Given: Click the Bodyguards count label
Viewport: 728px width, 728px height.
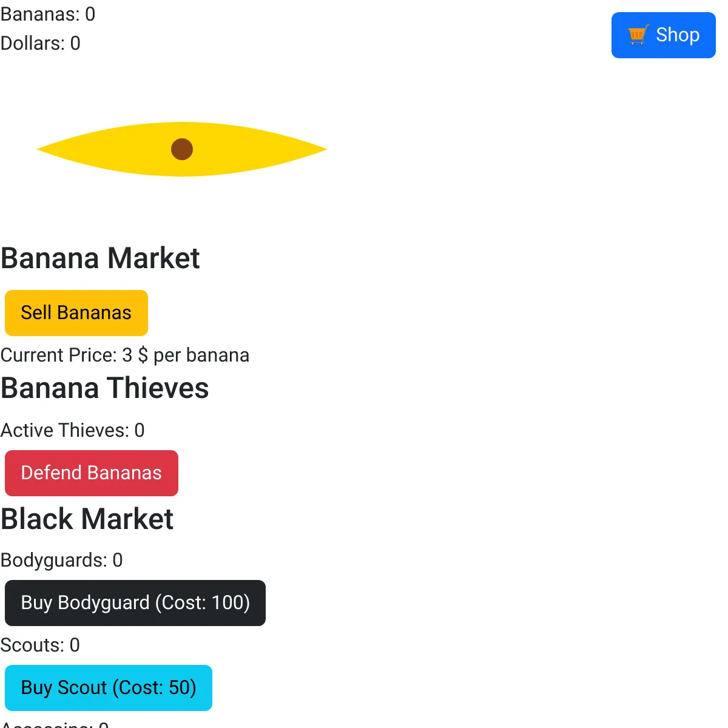Looking at the screenshot, I should [62, 560].
